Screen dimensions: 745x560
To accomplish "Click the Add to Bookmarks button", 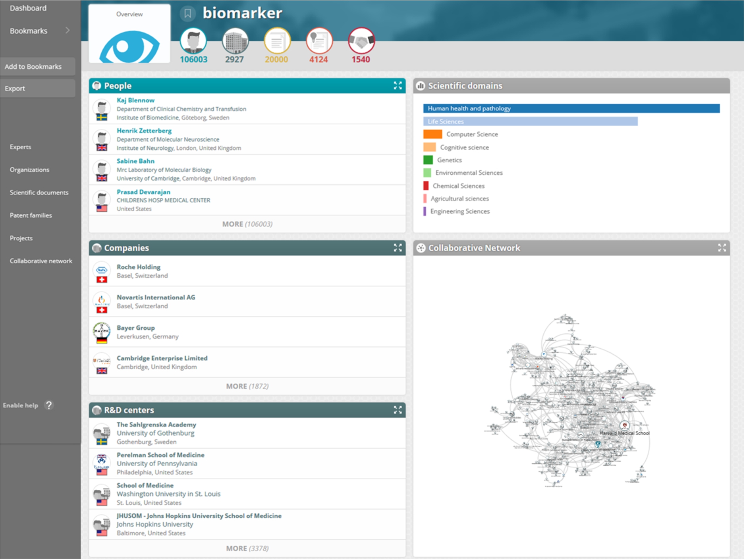I will coord(38,66).
